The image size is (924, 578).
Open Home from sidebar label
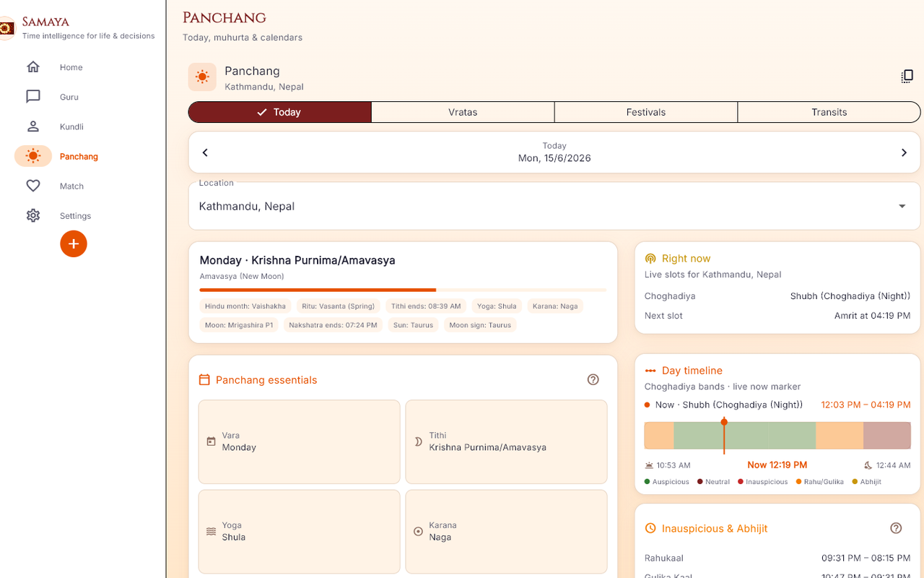click(71, 67)
